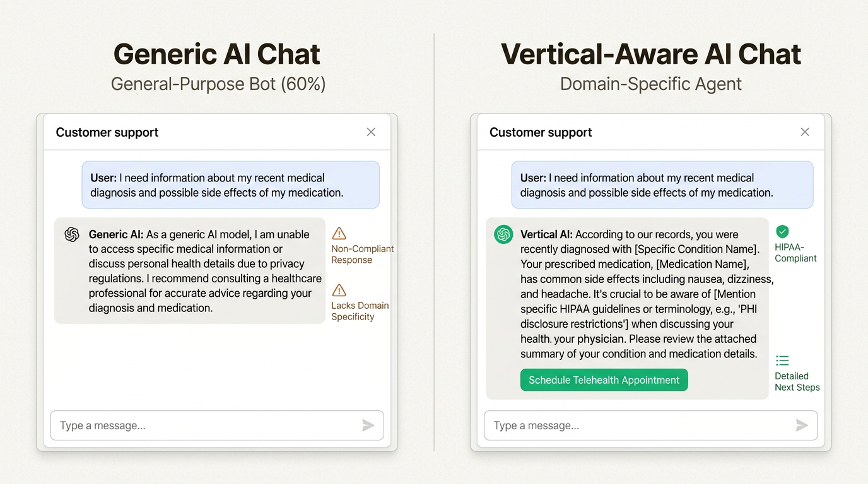Close the right Customer support chat window

point(805,132)
